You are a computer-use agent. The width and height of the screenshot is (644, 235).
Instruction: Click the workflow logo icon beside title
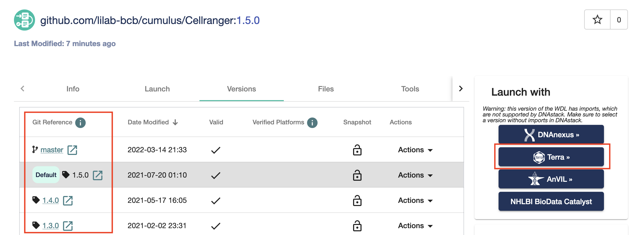(25, 20)
